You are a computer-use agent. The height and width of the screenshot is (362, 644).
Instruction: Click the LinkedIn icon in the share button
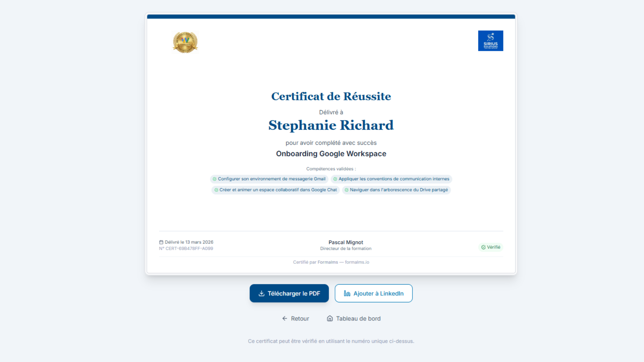[347, 293]
